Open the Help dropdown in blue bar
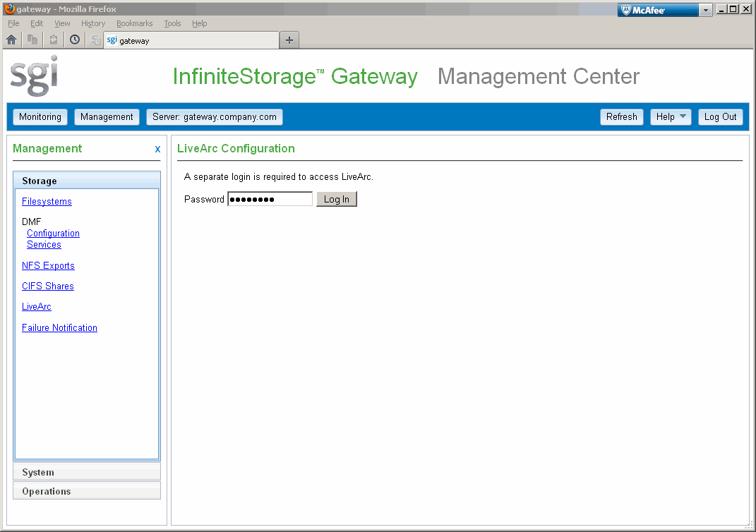 pyautogui.click(x=671, y=117)
